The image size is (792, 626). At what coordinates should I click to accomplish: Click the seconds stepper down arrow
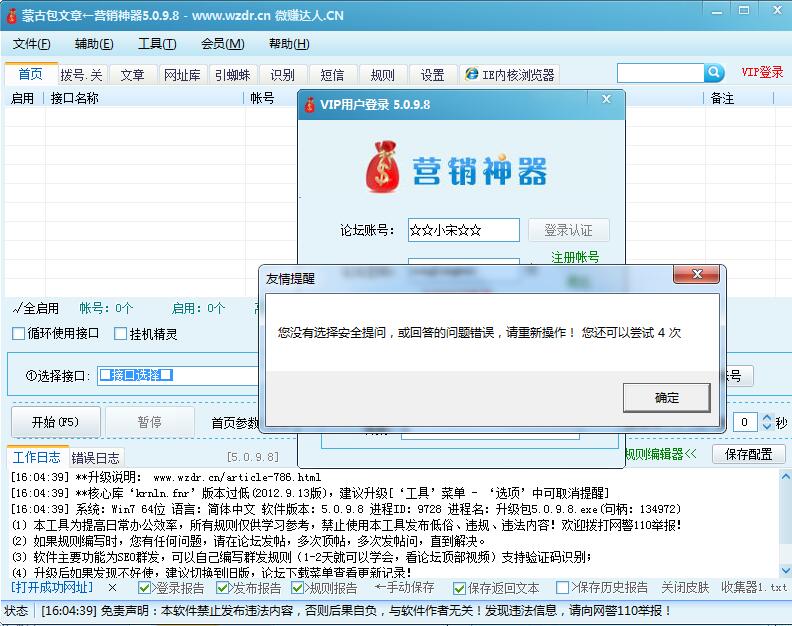767,426
